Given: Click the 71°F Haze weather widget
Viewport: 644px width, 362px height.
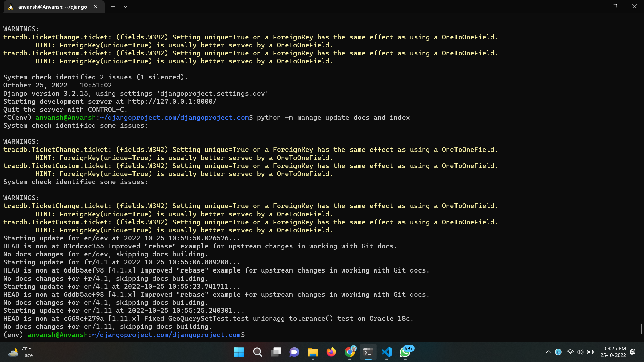Looking at the screenshot, I should click(20, 352).
